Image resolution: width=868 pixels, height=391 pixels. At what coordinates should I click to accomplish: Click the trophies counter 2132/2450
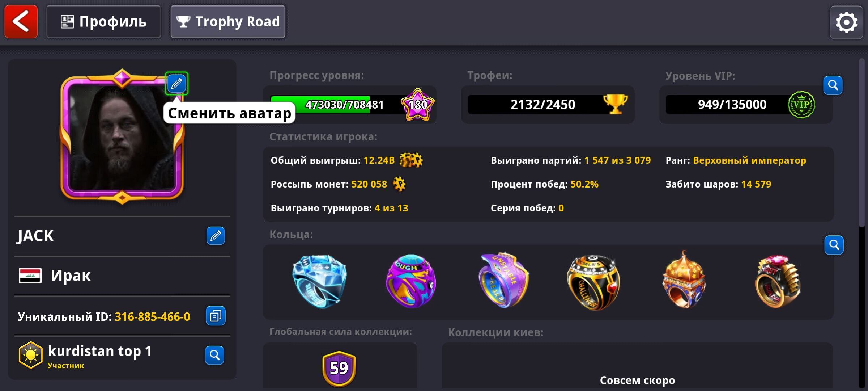[x=542, y=105]
